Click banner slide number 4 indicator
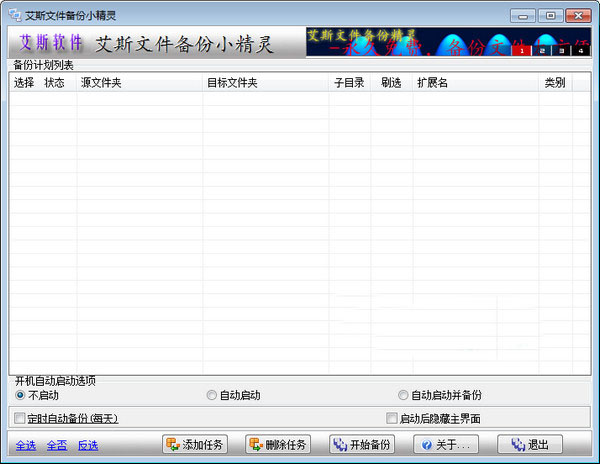600x464 pixels. point(581,50)
